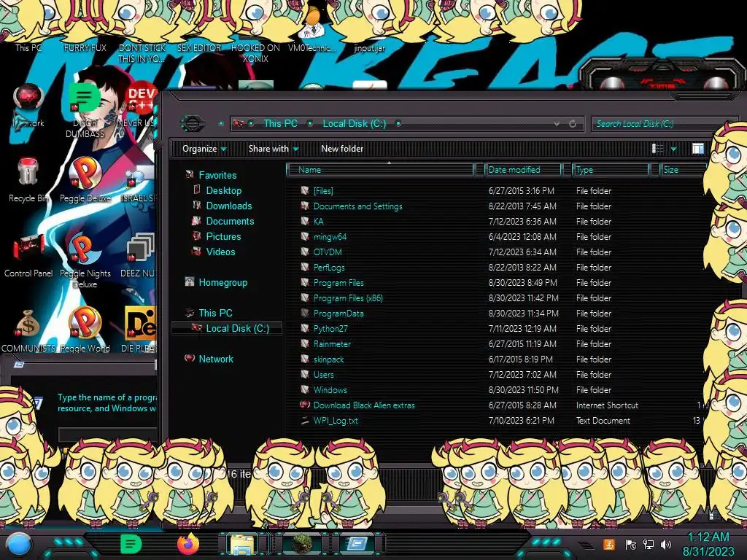This screenshot has width=747, height=560.
Task: Open the Organize menu
Action: [x=204, y=149]
